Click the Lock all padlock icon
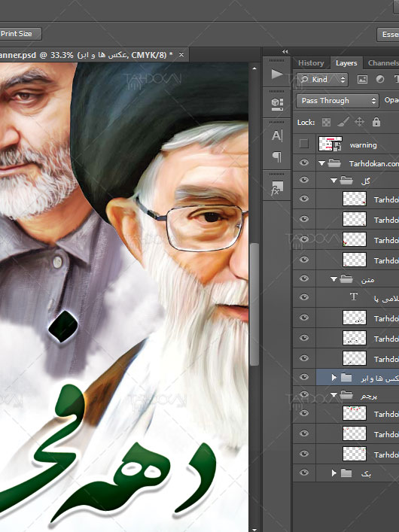The width and height of the screenshot is (399, 532). pos(376,122)
